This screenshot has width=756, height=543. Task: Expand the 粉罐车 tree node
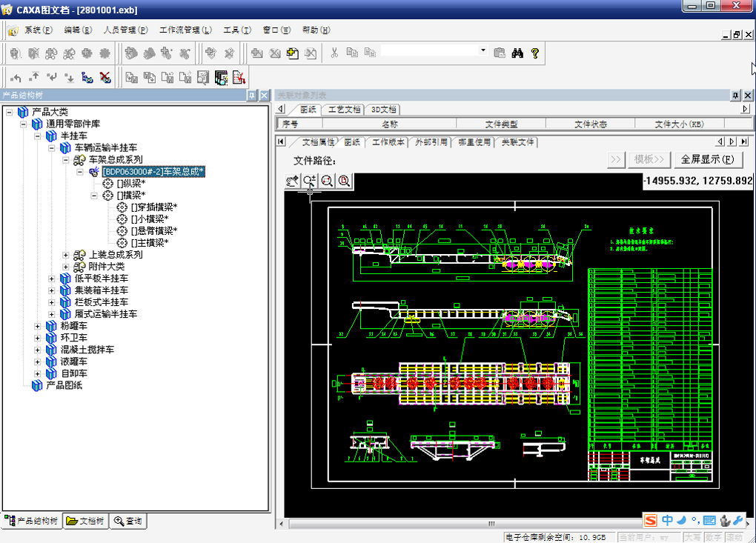pos(38,326)
